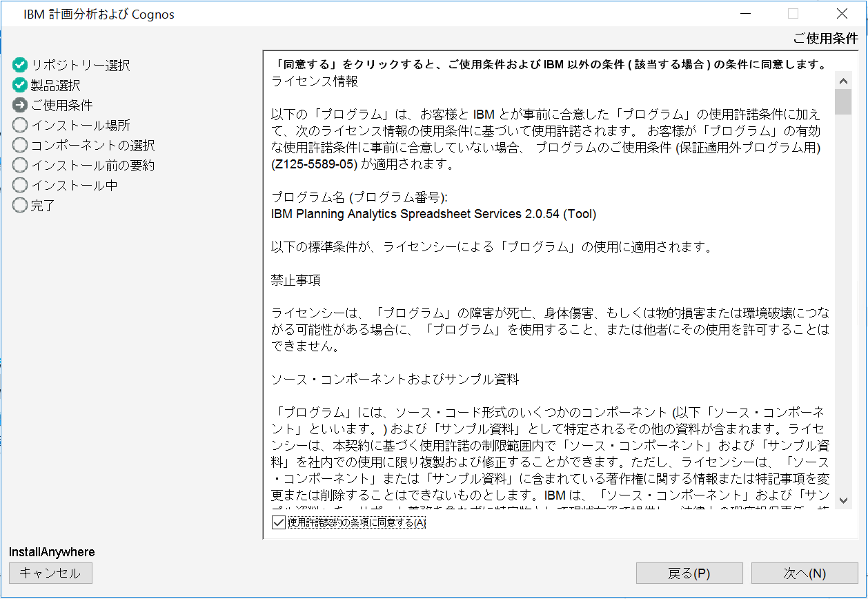868x599 pixels.
Task: Click the ソース・コンポーネントおよびサンプル資料 heading
Action: 395,380
